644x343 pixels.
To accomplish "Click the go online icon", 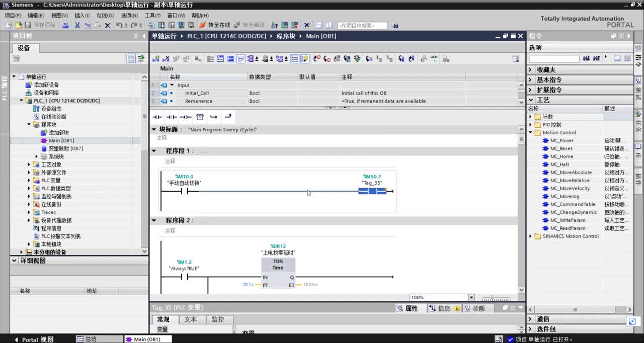I will (203, 25).
